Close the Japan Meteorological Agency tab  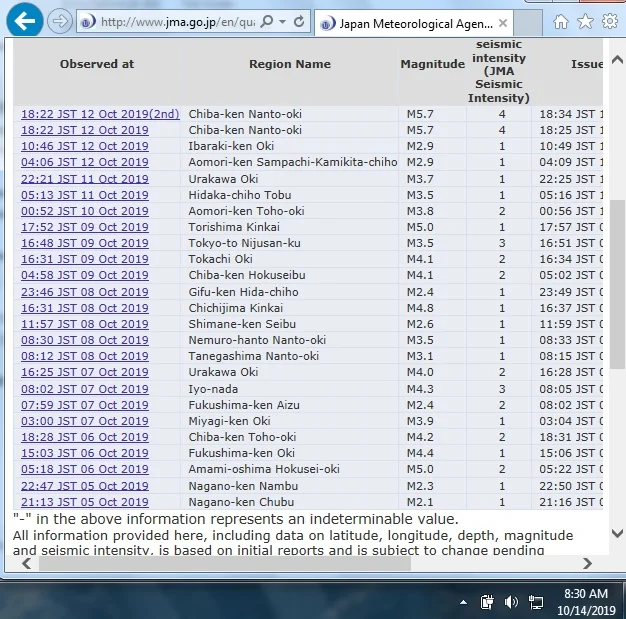pyautogui.click(x=503, y=23)
